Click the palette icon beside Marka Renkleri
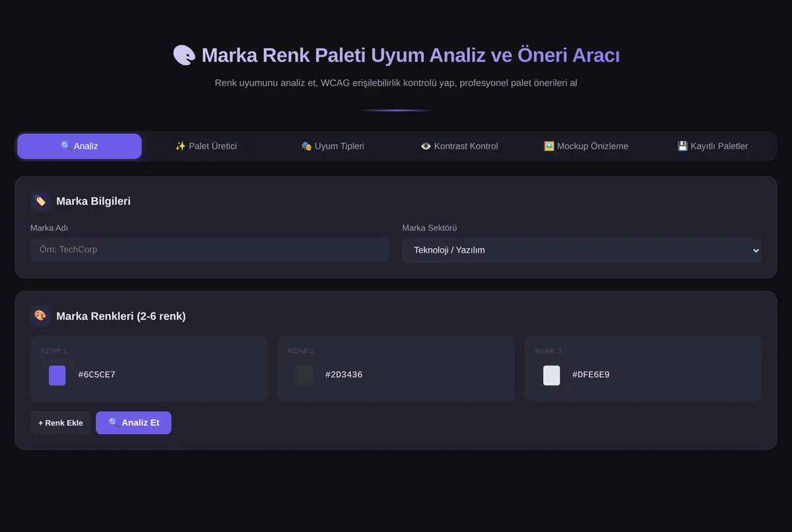Viewport: 792px width, 532px height. 40,316
